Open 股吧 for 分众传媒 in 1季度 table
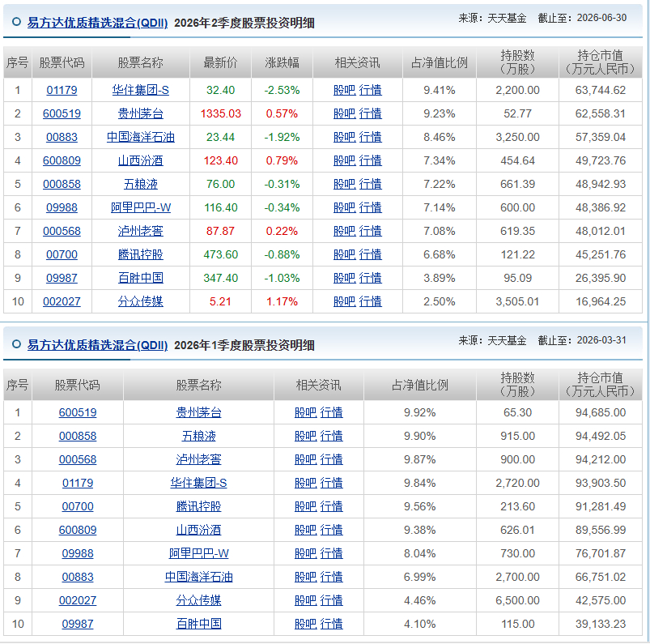 [305, 600]
